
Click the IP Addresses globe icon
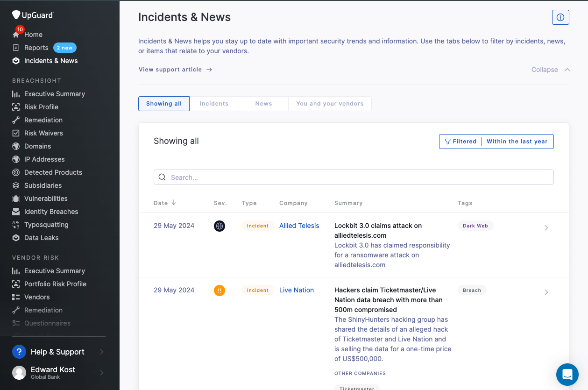pos(16,159)
